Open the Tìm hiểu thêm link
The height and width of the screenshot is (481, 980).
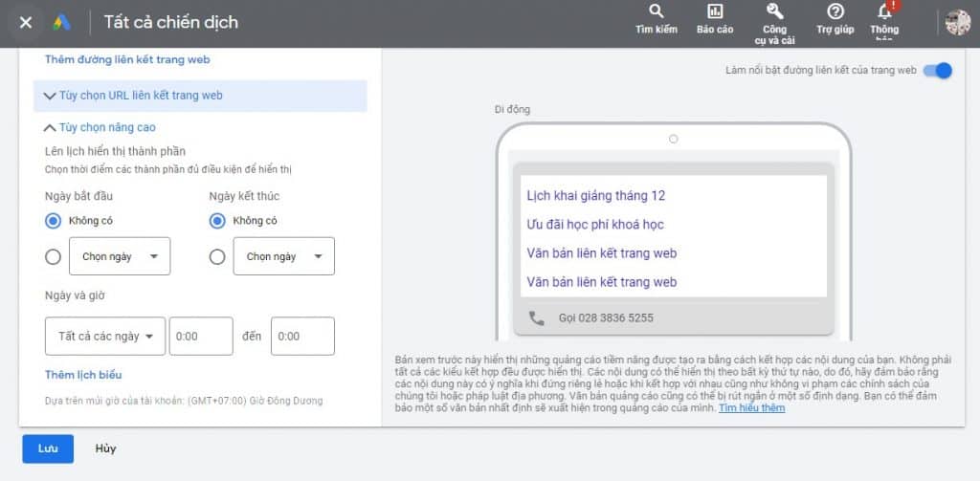click(x=751, y=408)
